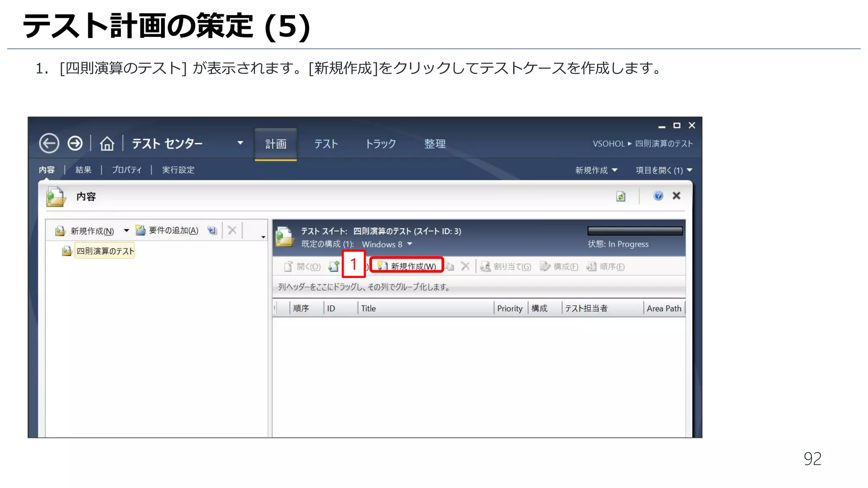
Task: Click the grid column chooser grip
Action: pos(275,308)
